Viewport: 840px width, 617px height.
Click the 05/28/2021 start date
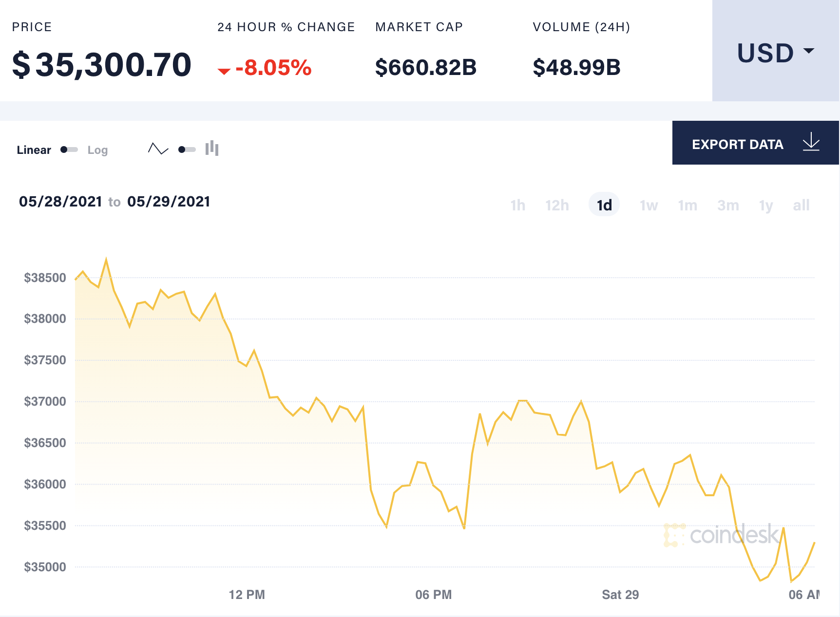(x=60, y=202)
